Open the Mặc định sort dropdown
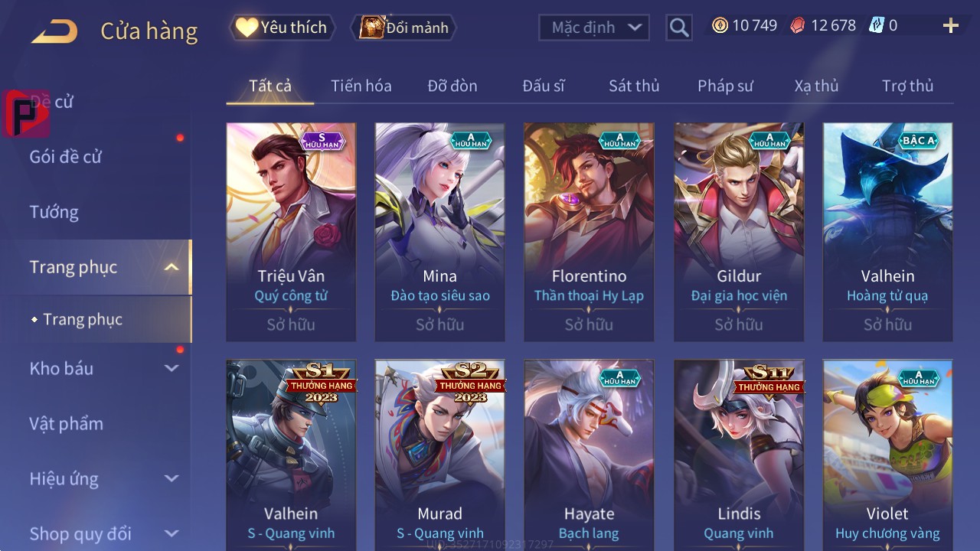 click(594, 28)
